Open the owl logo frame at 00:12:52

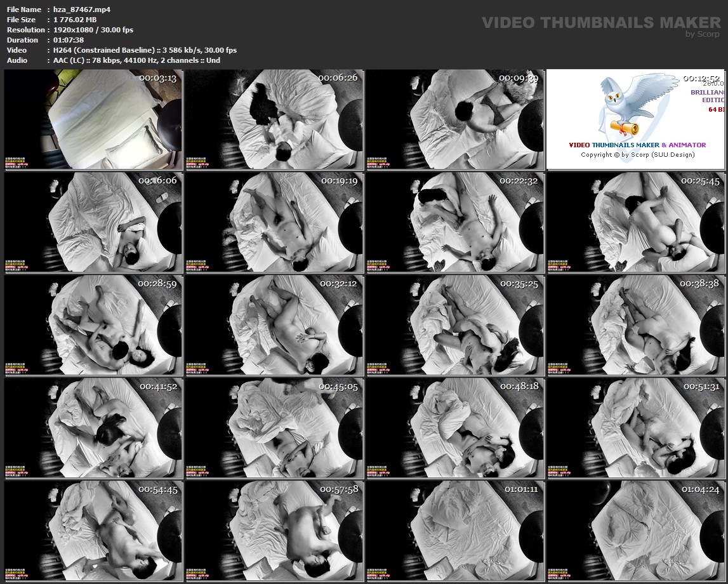click(635, 119)
